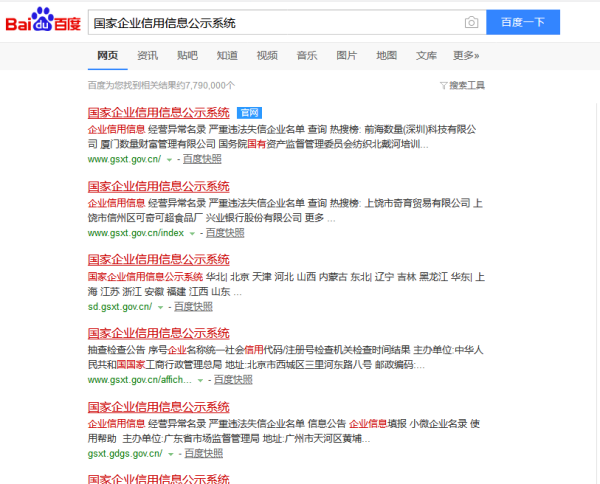The height and width of the screenshot is (484, 600).
Task: Open 百度快照 for gsxt.gdgs.gov.cn/
Action: click(204, 453)
